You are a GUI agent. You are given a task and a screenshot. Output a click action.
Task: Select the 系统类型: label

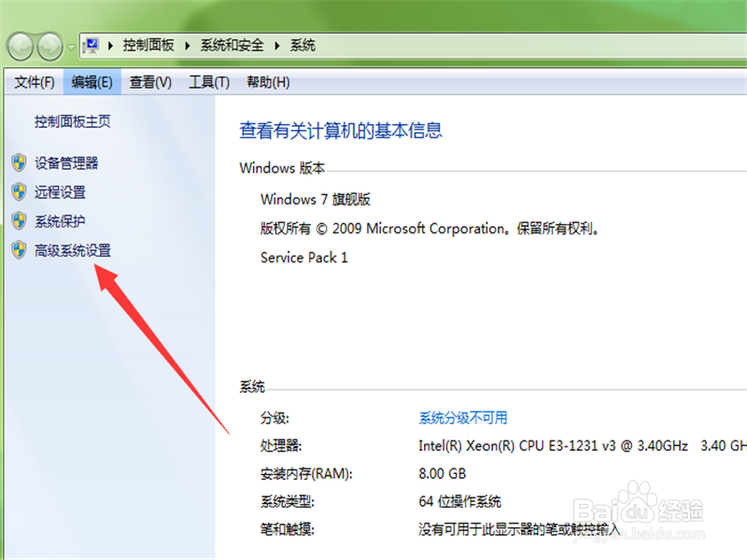(288, 501)
